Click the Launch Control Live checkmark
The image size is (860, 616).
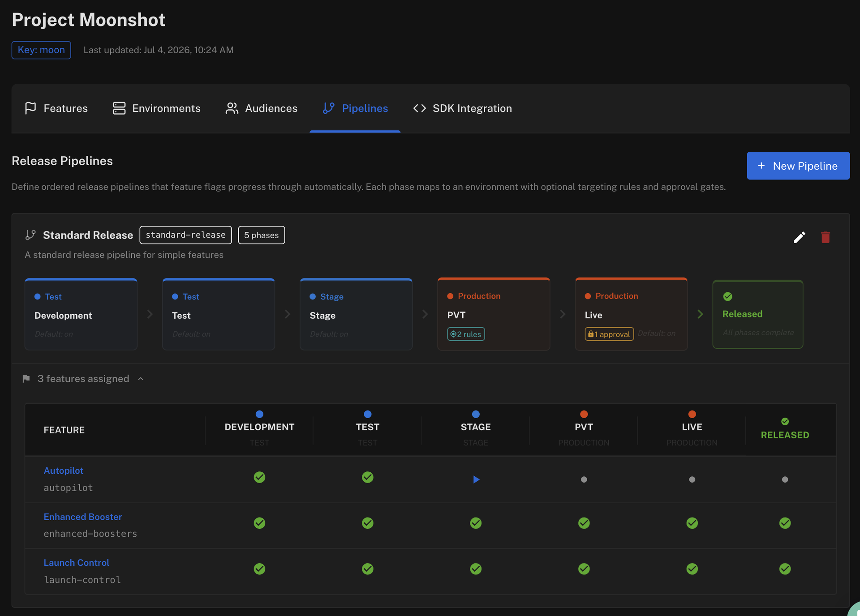click(x=692, y=569)
